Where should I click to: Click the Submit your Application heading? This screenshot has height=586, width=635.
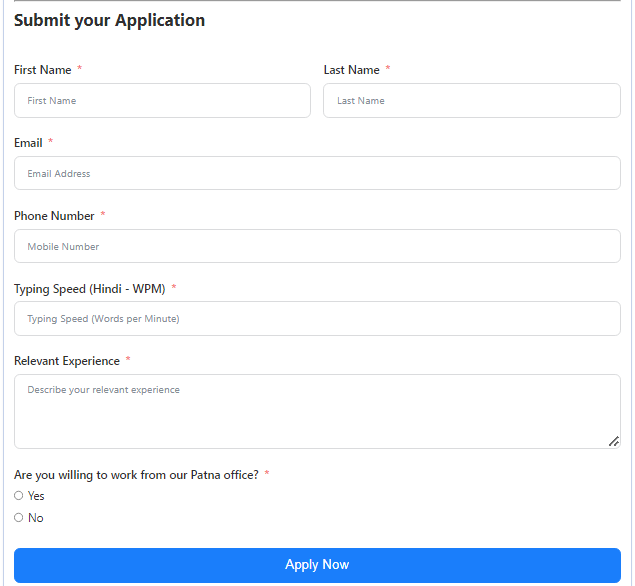point(109,20)
